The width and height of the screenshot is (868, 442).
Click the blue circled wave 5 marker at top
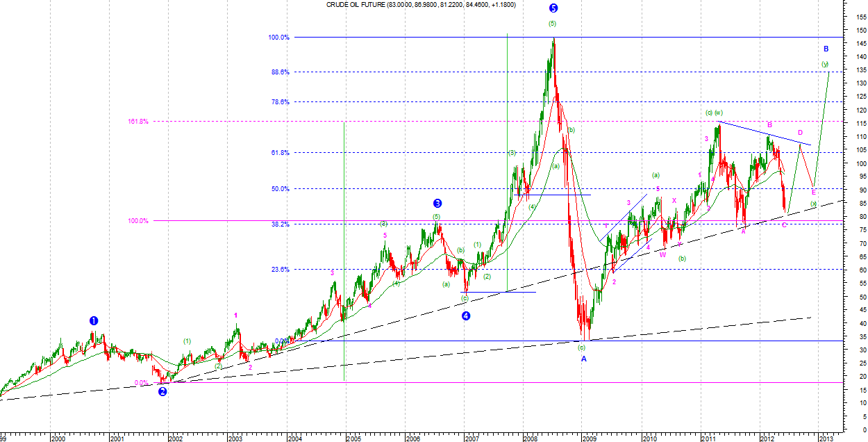point(553,8)
